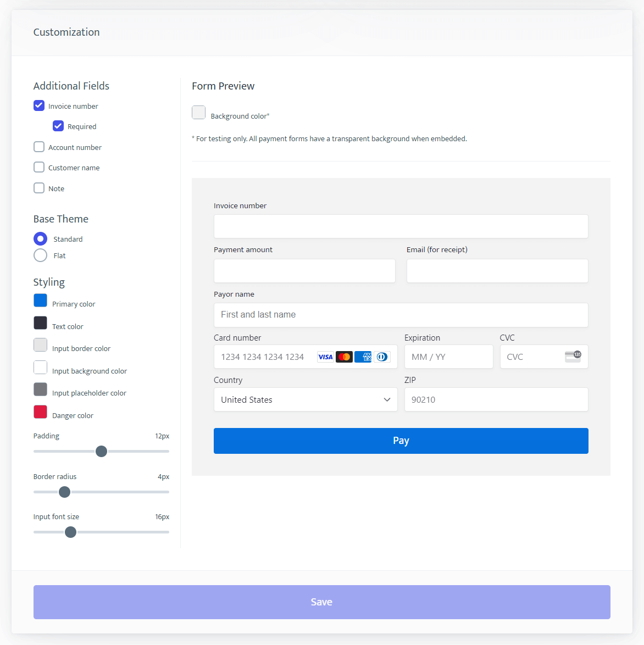Click the Pay button
This screenshot has width=644, height=645.
pos(401,441)
